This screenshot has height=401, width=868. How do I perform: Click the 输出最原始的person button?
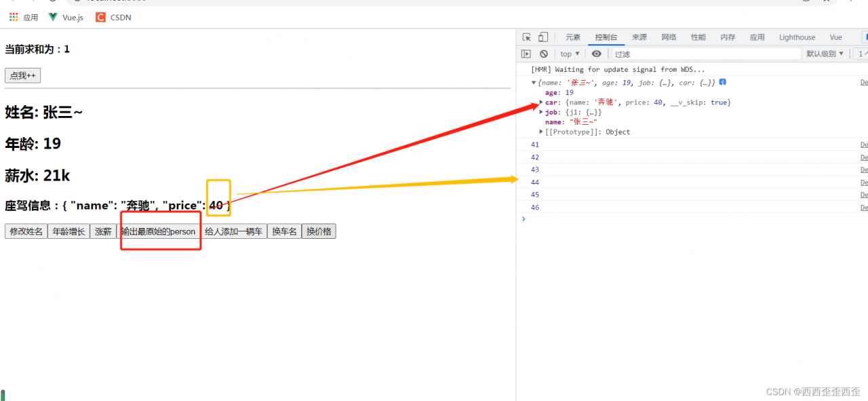[158, 231]
